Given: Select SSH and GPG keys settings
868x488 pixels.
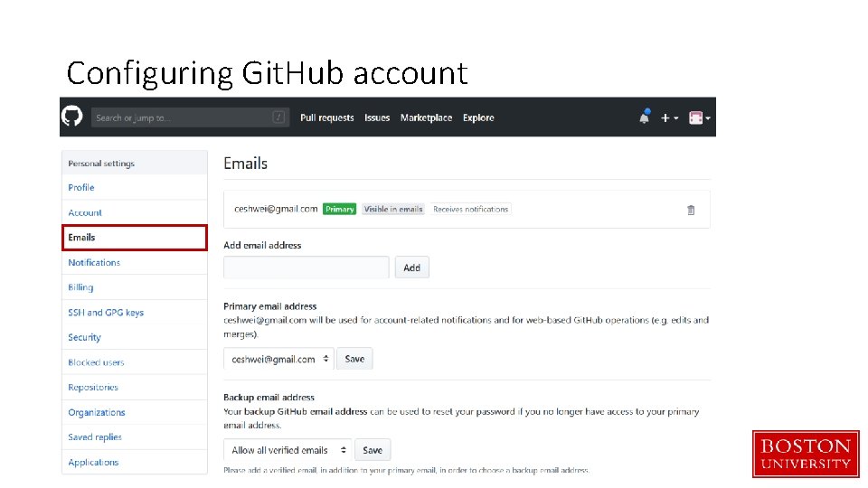Looking at the screenshot, I should (x=106, y=313).
